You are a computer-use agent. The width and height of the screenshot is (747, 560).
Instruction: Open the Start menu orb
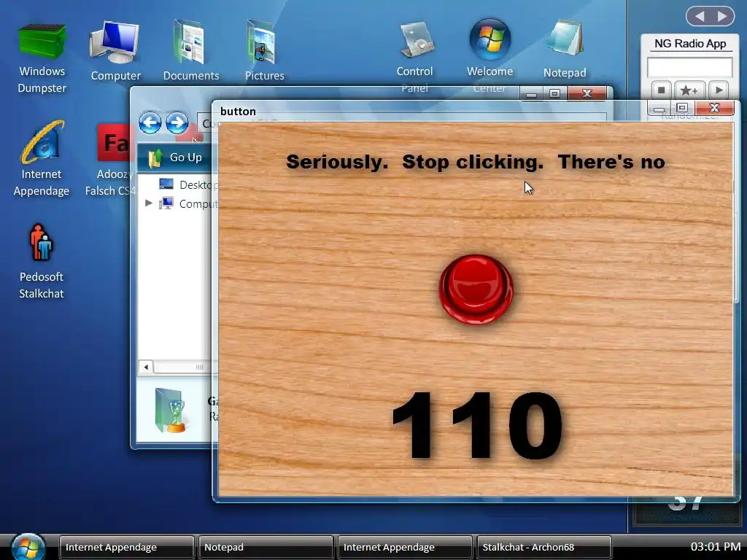click(x=28, y=547)
